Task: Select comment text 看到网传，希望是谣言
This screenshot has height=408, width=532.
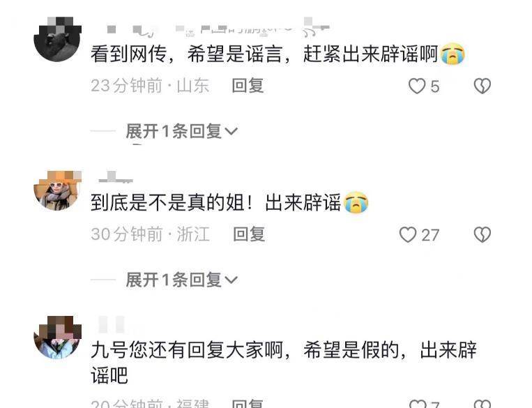Action: [x=186, y=54]
